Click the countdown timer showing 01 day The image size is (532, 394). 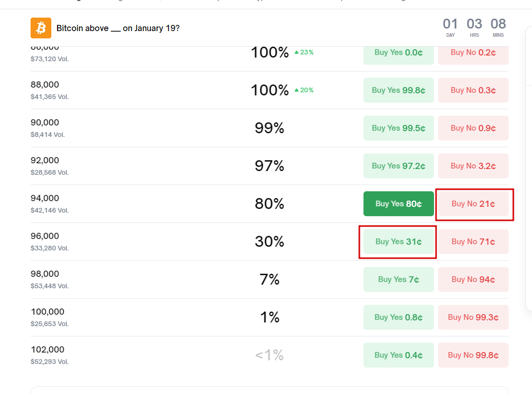[450, 27]
